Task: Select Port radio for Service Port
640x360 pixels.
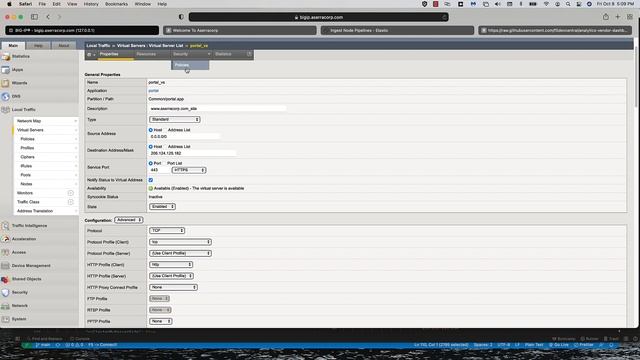Action: point(151,163)
